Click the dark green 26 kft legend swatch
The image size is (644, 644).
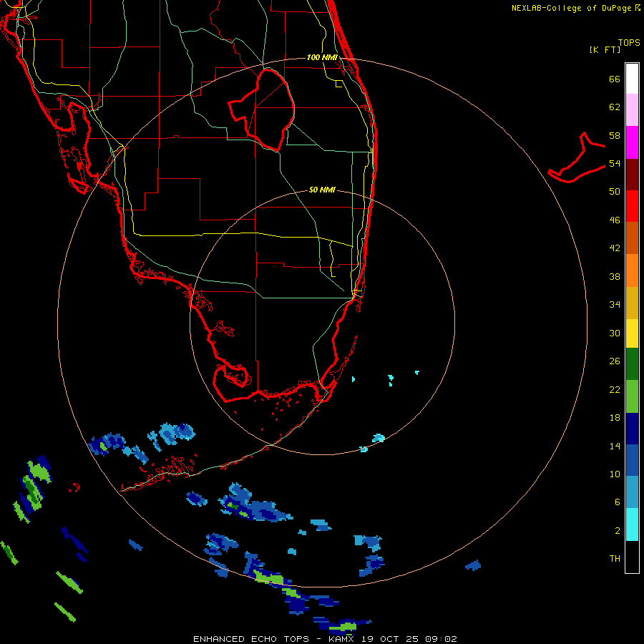632,364
